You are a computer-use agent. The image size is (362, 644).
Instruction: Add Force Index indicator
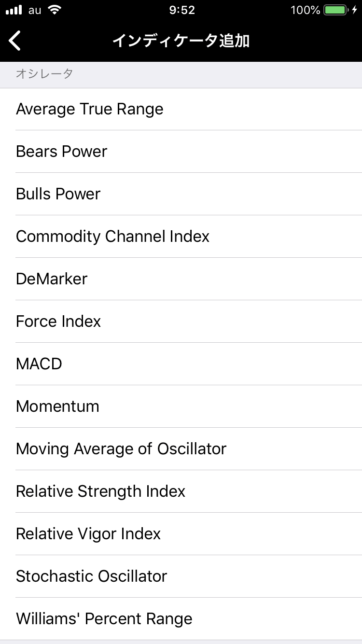click(58, 322)
